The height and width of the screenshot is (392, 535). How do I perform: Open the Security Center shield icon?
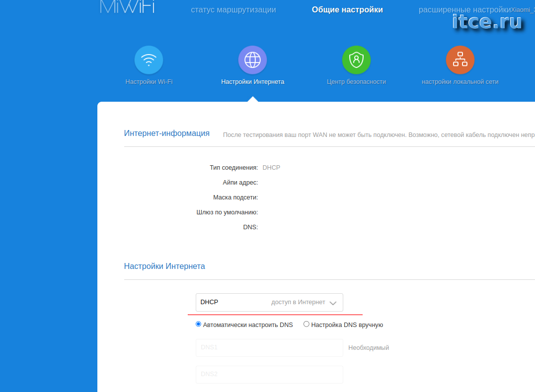pos(356,60)
